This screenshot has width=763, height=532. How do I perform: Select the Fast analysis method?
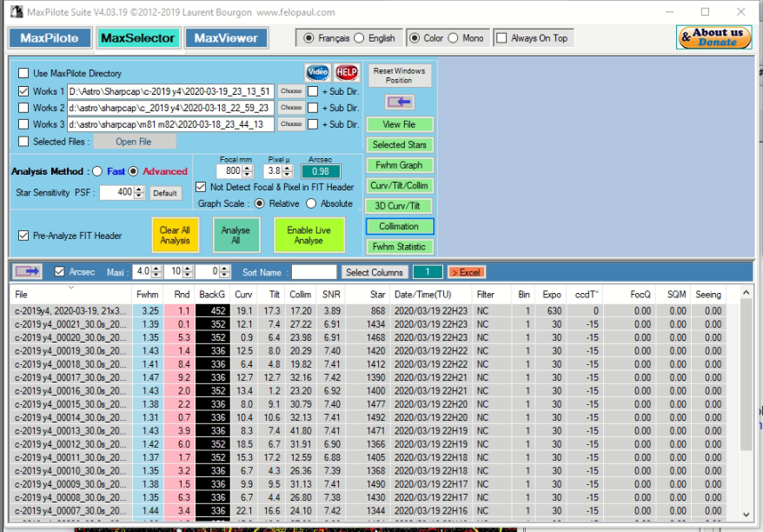pos(97,171)
